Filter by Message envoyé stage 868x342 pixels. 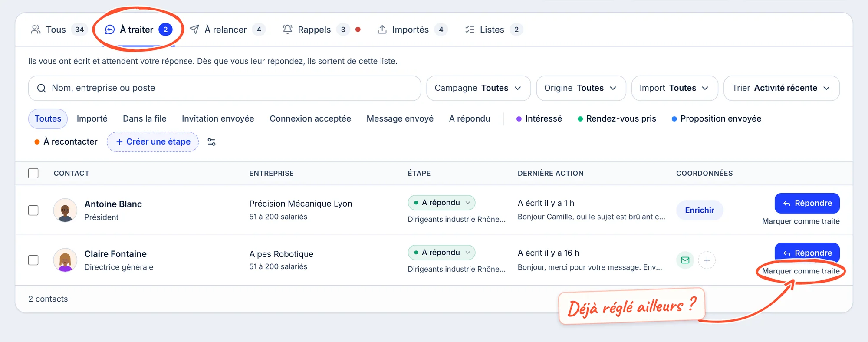click(x=400, y=119)
